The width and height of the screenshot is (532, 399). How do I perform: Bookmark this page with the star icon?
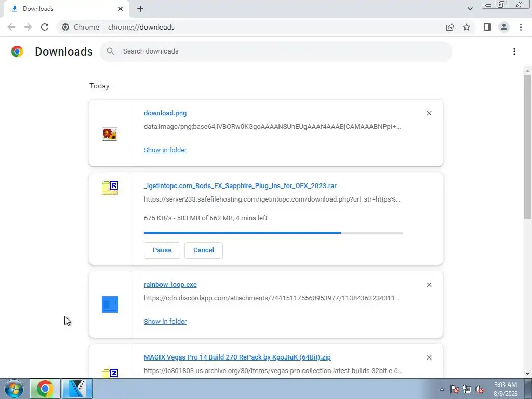click(x=467, y=27)
